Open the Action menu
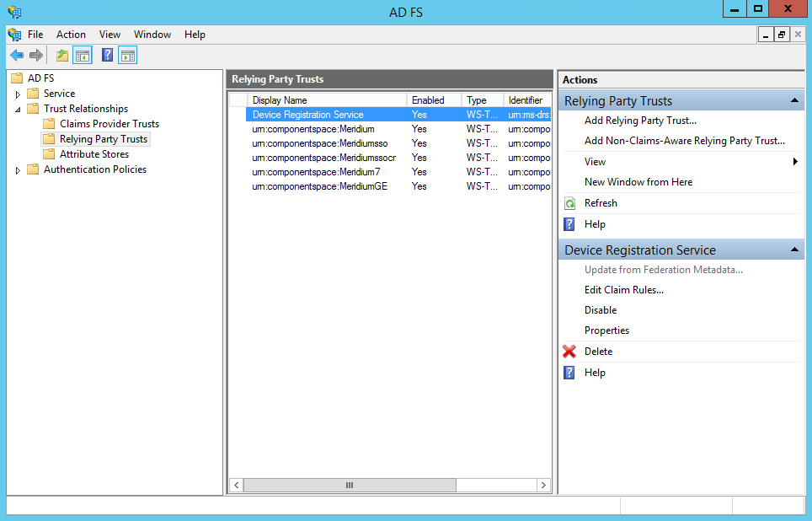The image size is (812, 521). (x=71, y=35)
